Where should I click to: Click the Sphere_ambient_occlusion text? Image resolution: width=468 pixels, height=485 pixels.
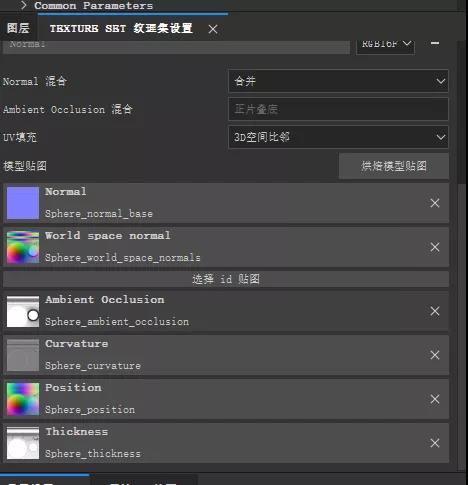[117, 322]
